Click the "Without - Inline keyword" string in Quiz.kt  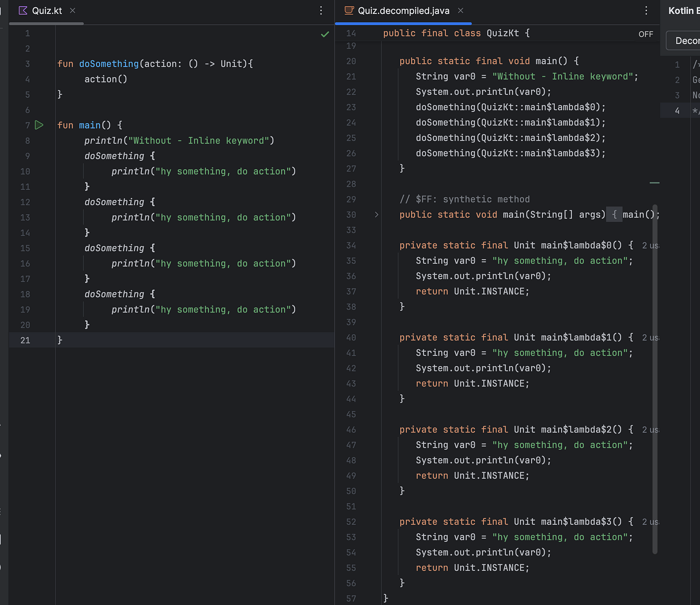[x=199, y=140]
